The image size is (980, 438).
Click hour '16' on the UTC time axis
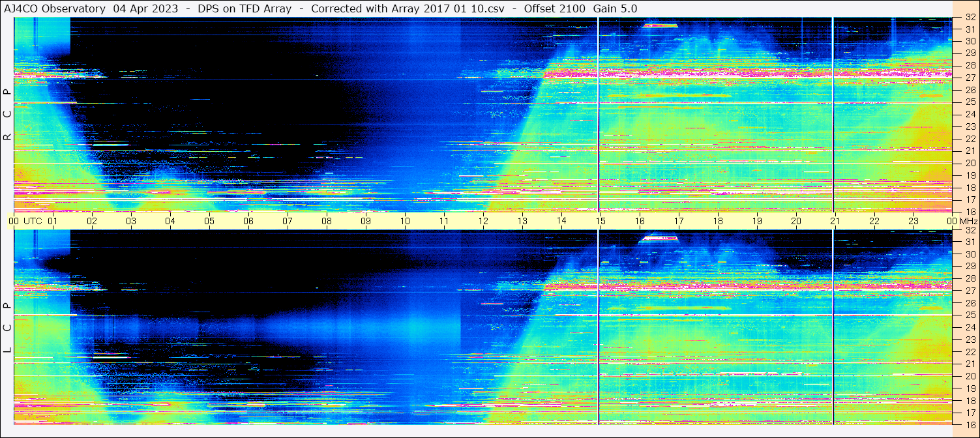(x=640, y=221)
